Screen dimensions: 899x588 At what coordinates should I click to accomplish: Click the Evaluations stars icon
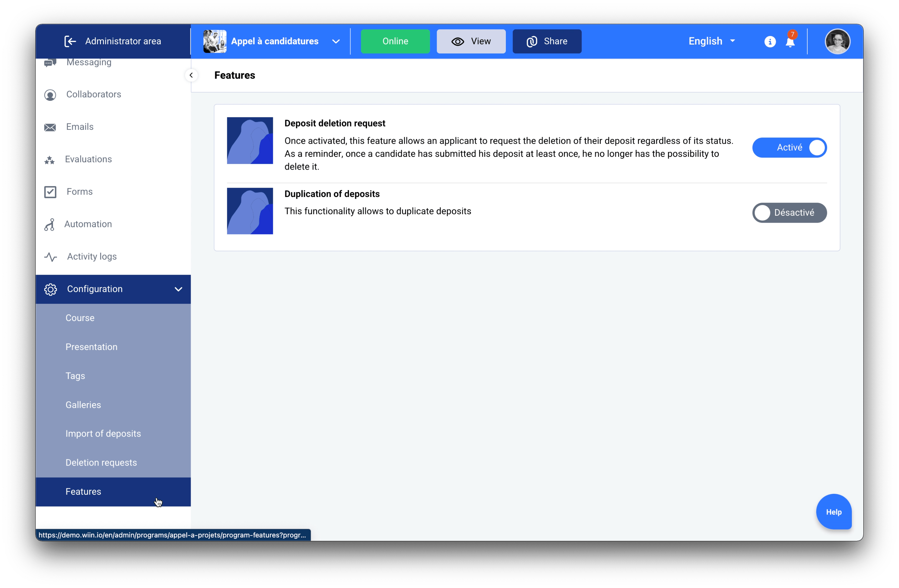pyautogui.click(x=49, y=160)
